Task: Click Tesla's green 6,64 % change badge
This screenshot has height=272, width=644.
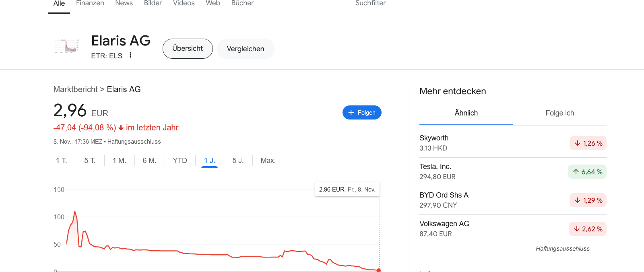Action: click(587, 172)
